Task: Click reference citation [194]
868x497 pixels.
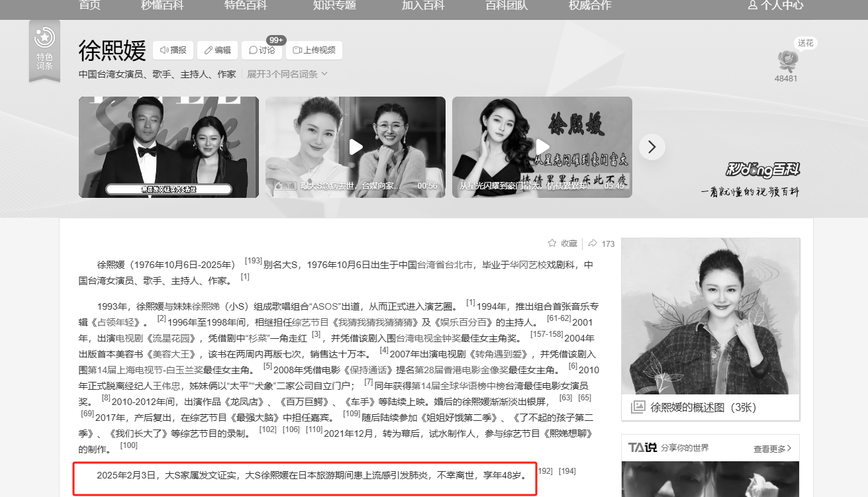Action: click(x=567, y=471)
